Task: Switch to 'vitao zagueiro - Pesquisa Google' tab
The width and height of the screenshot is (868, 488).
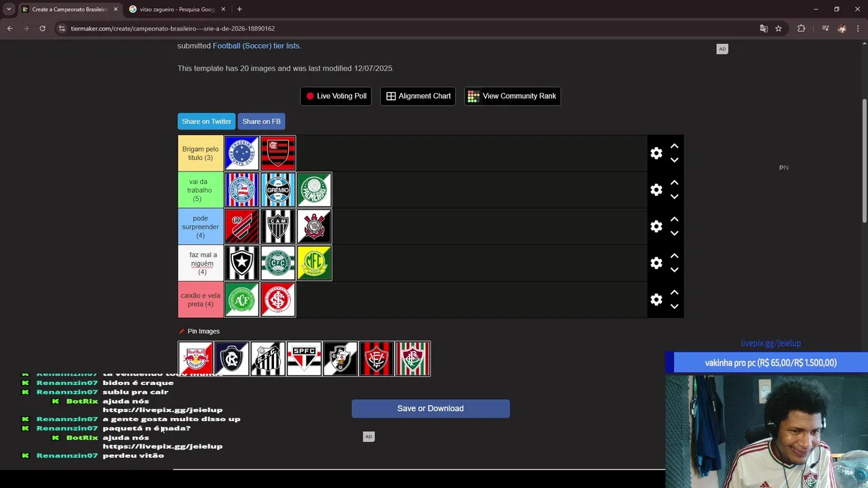Action: click(x=177, y=9)
